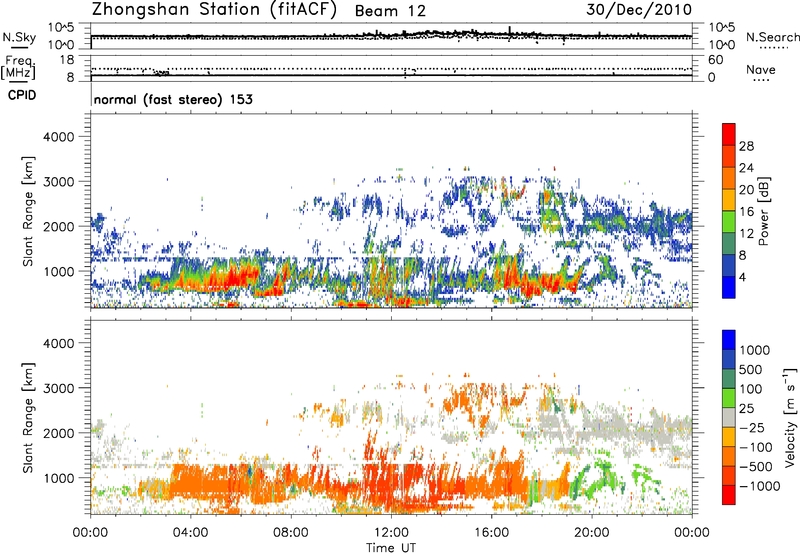
Task: Click the blue top of the Velocity color bar
Action: coord(729,340)
